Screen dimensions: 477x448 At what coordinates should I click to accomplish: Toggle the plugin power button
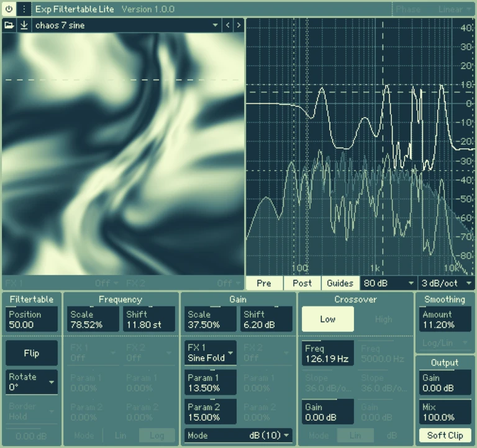9,9
